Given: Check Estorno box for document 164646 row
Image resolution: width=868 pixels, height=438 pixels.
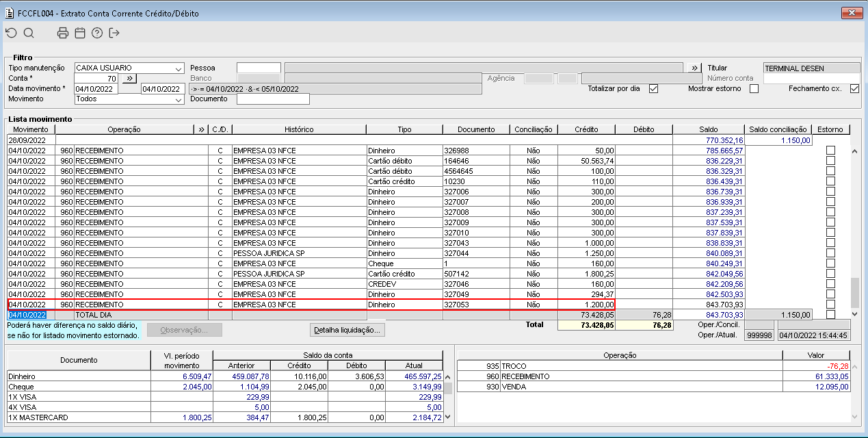Looking at the screenshot, I should [x=830, y=160].
